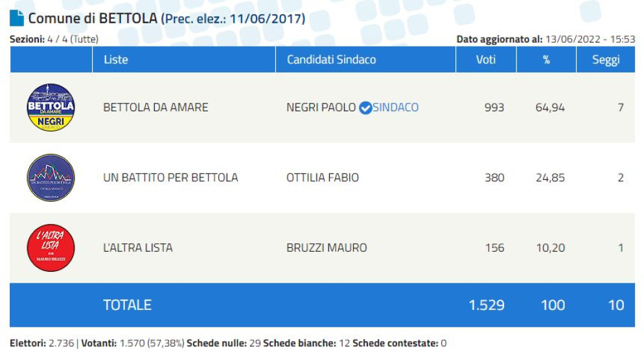Click the previous election date 11/06/2017
Screen dimensions: 644x354
267,19
